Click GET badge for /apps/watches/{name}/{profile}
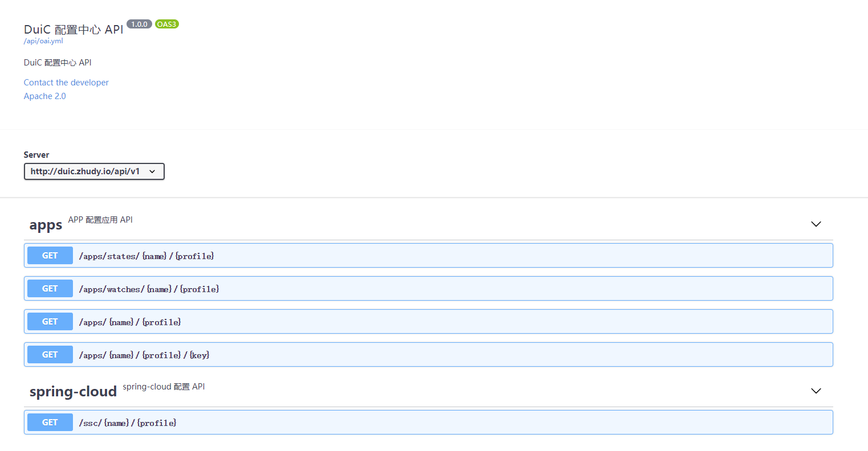 (50, 289)
